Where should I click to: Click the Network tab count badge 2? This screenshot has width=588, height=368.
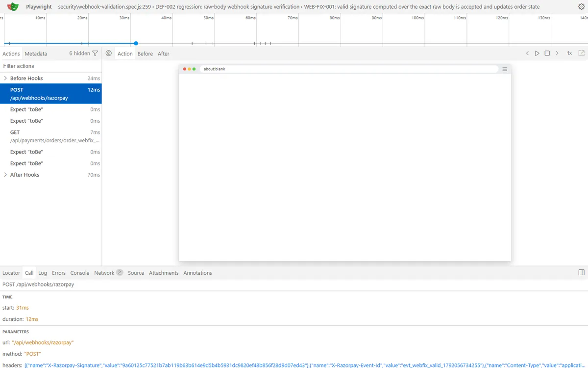[x=120, y=272]
